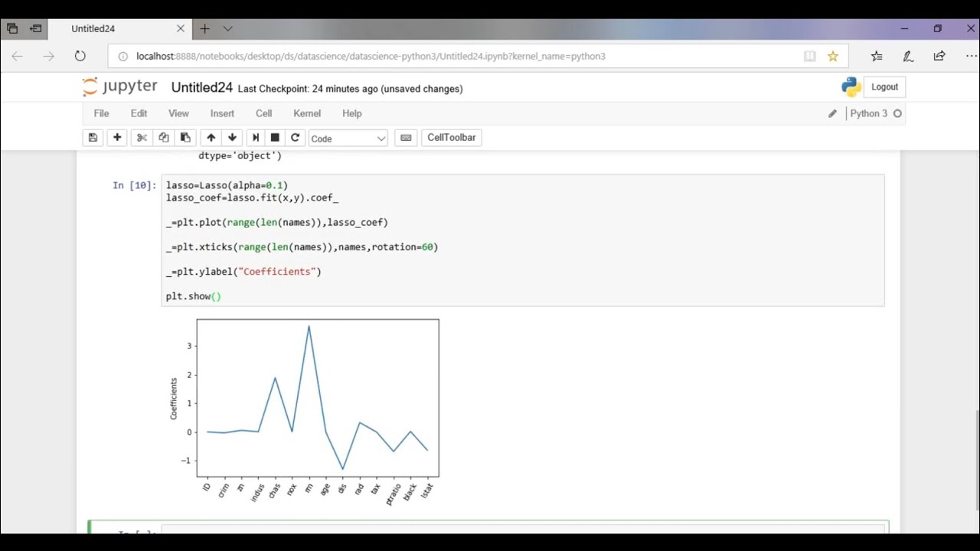Open the tabs set aside icon
The width and height of the screenshot is (980, 551).
pyautogui.click(x=12, y=28)
